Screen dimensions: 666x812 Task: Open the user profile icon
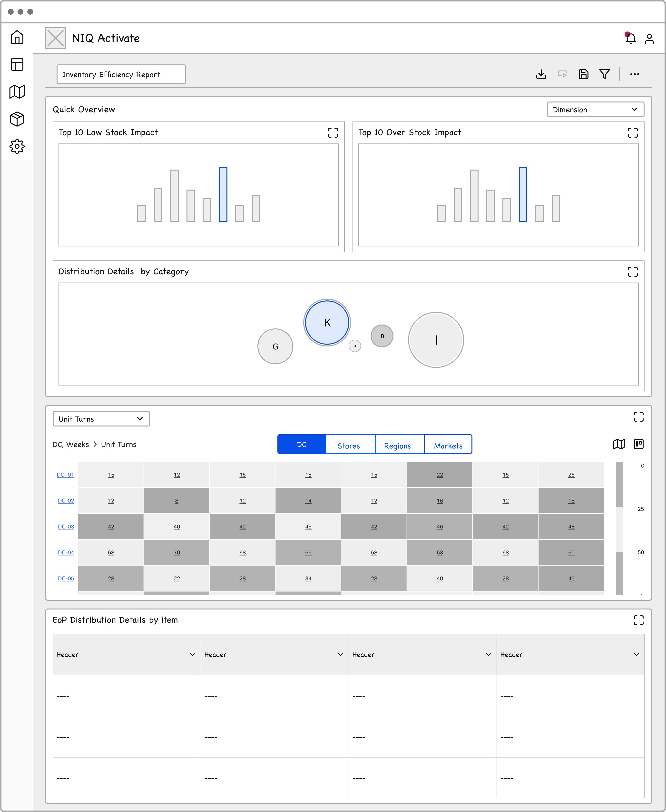tap(649, 38)
